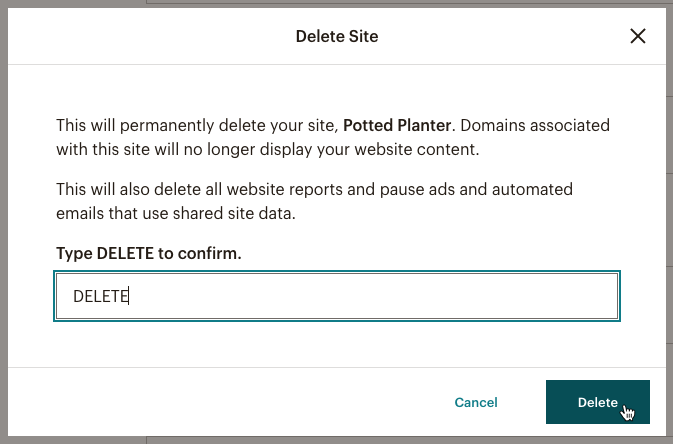Confirm site removal with the Delete button
This screenshot has width=673, height=444.
click(597, 402)
